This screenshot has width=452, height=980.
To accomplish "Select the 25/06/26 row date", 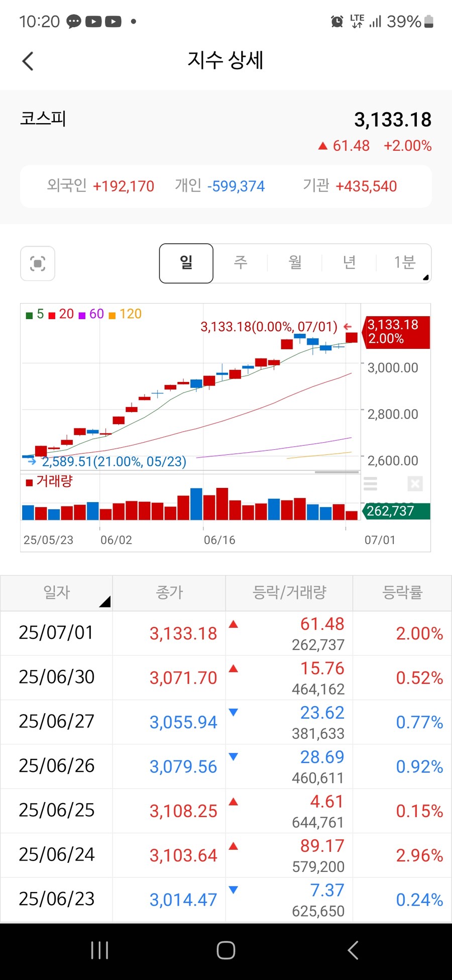I will click(56, 765).
